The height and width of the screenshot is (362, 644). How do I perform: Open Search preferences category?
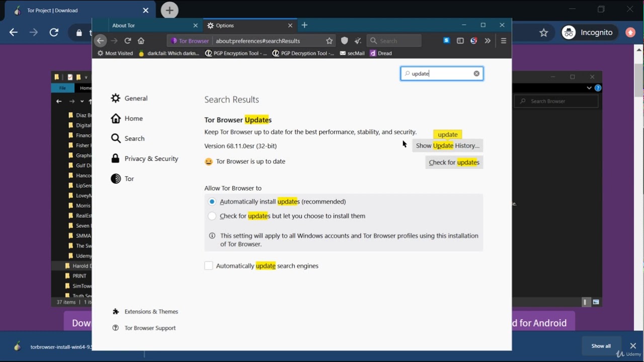point(128,139)
